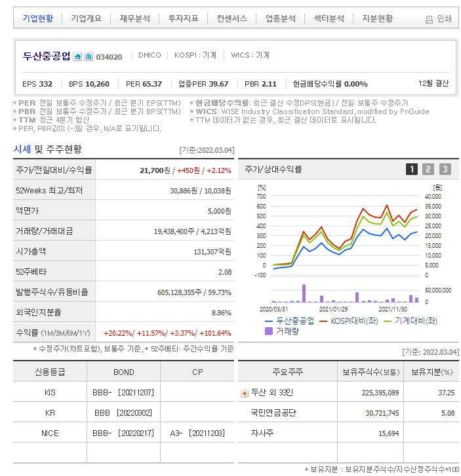461x476 pixels.
Task: Click the 시세 및 주주현황 section heading
Action: (48, 149)
